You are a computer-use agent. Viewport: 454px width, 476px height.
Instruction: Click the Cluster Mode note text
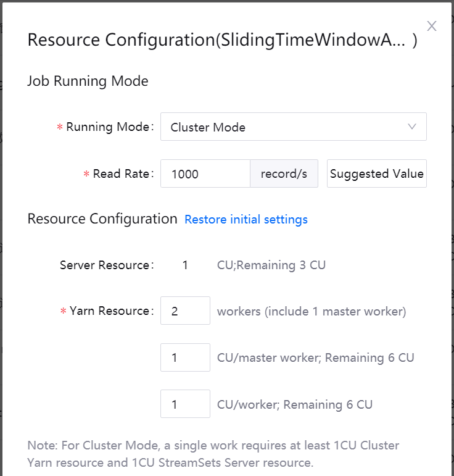point(213,453)
